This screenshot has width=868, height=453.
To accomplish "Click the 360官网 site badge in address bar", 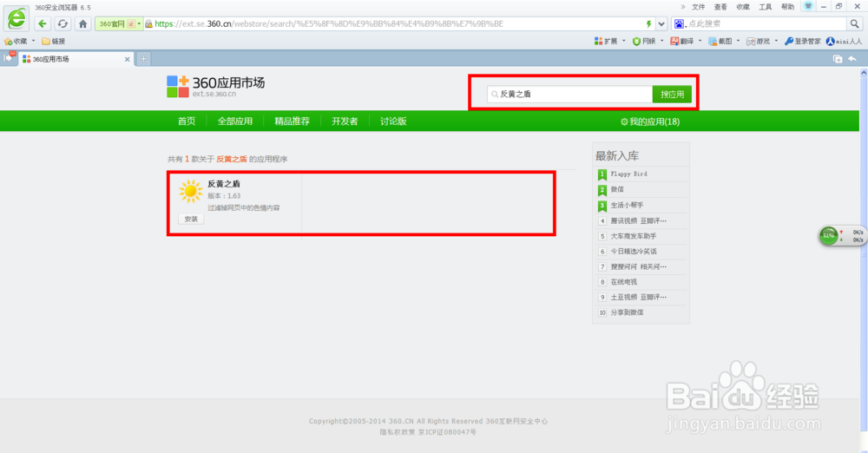I will [x=112, y=23].
